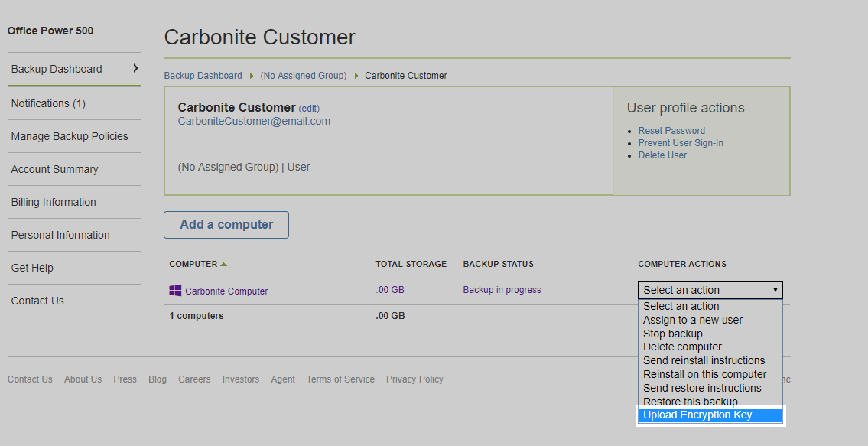868x446 pixels.
Task: Open Notifications in the sidebar
Action: 48,103
